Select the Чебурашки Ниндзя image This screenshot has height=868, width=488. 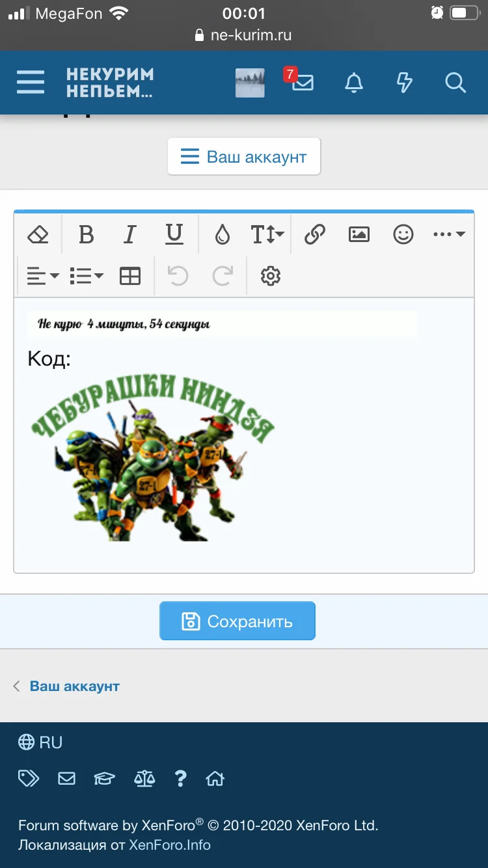[x=153, y=458]
